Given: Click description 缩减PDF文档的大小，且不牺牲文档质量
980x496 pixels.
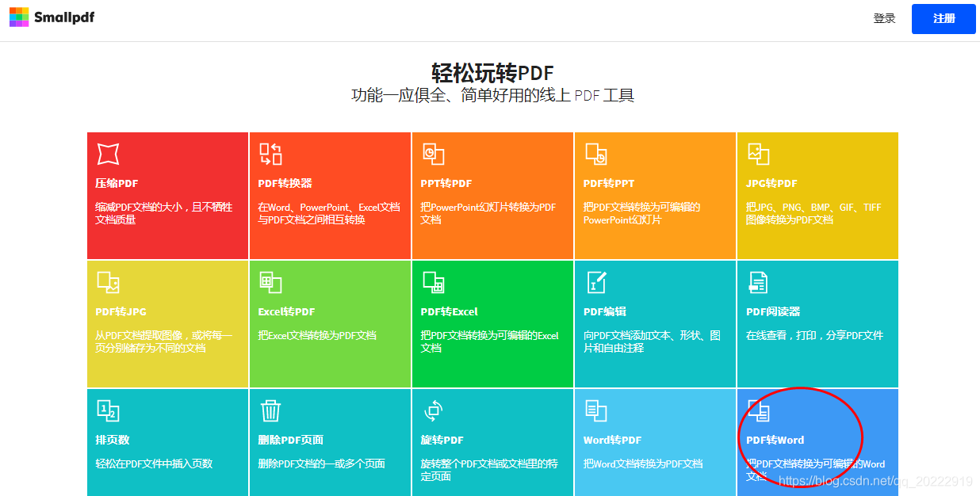Looking at the screenshot, I should (164, 213).
